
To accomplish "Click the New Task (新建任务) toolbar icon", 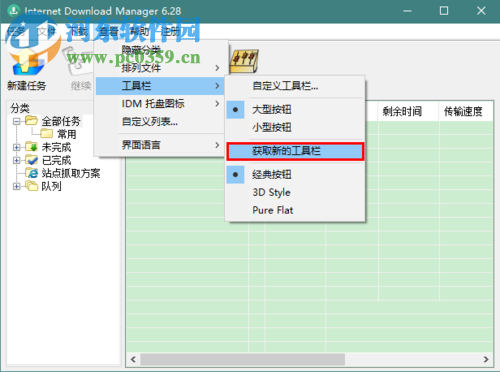I will (27, 63).
